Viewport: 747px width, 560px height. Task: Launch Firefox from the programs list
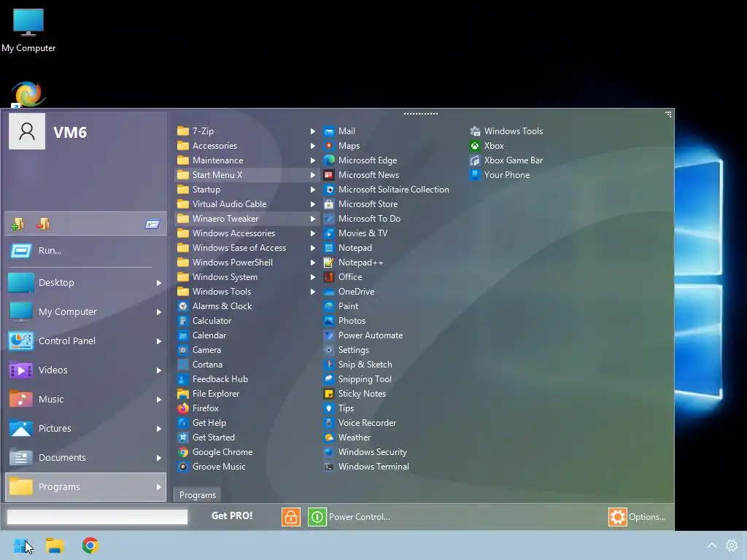coord(198,408)
